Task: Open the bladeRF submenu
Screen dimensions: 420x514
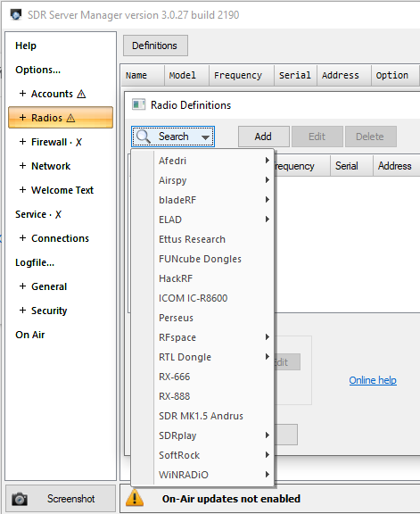Action: tap(202, 200)
